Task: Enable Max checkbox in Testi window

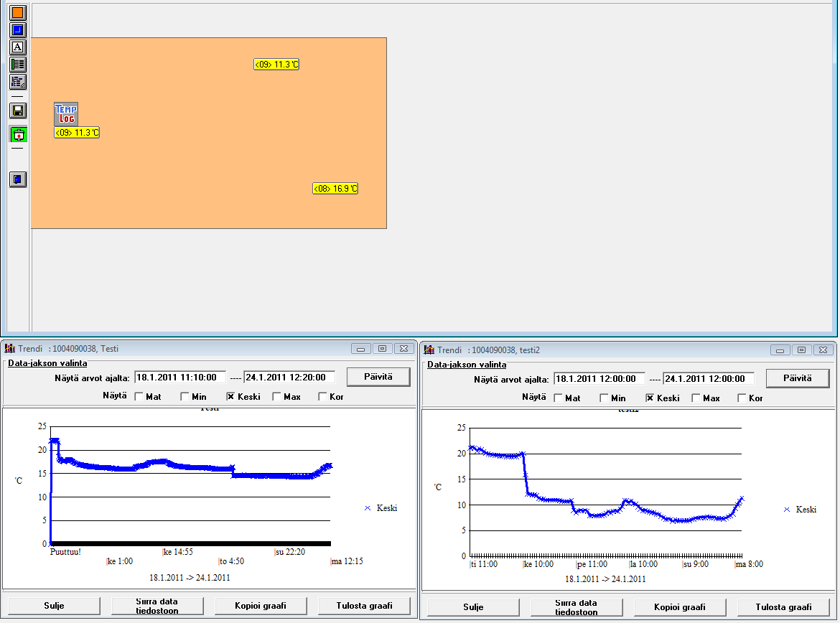Action: [276, 396]
